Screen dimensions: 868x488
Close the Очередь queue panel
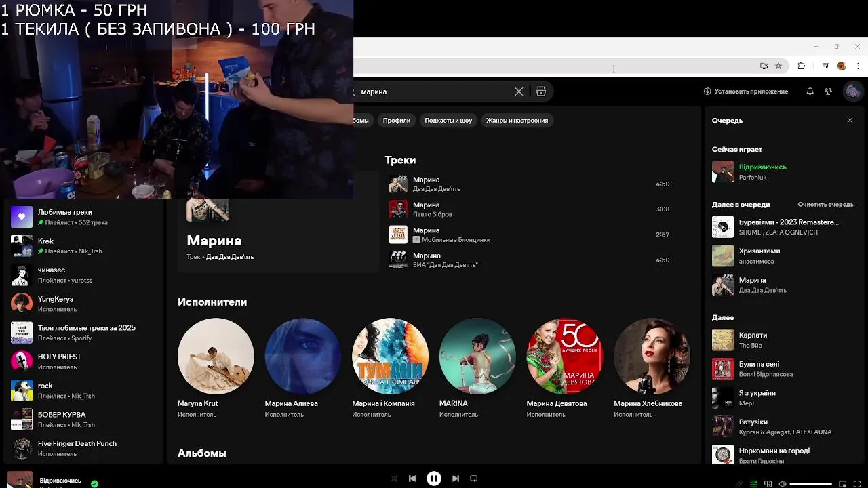(850, 121)
